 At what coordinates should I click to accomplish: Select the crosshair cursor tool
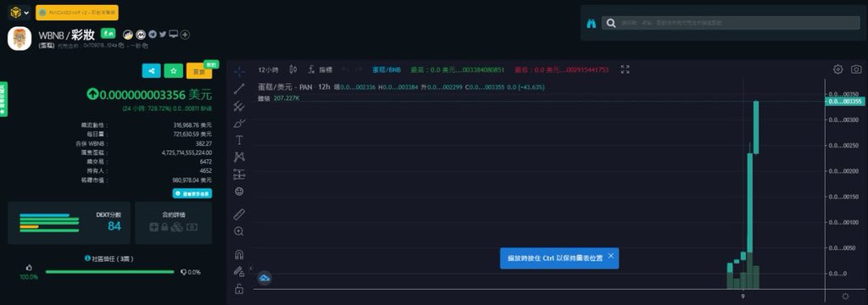pos(239,71)
